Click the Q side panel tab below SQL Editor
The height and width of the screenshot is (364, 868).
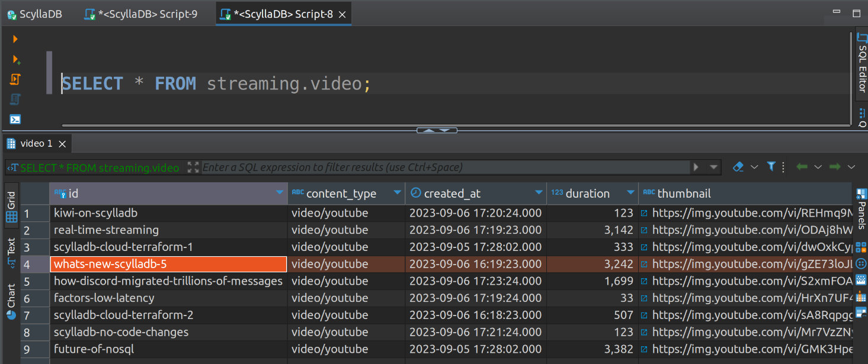(862, 118)
